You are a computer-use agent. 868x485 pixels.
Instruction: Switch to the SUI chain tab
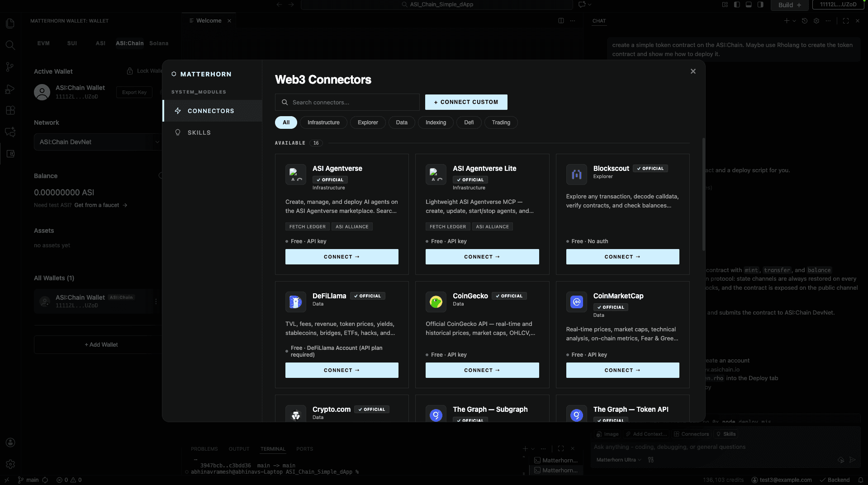click(72, 43)
